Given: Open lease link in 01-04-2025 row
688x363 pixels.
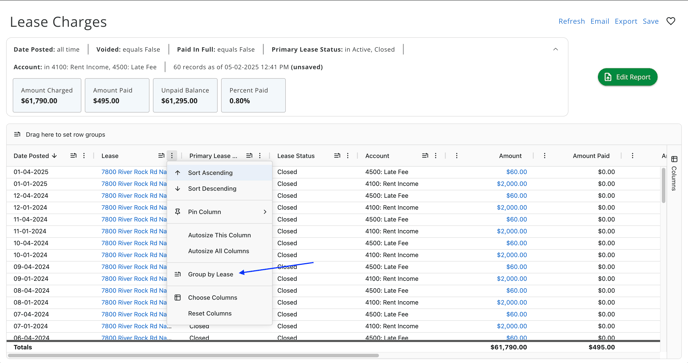Looking at the screenshot, I should click(134, 172).
